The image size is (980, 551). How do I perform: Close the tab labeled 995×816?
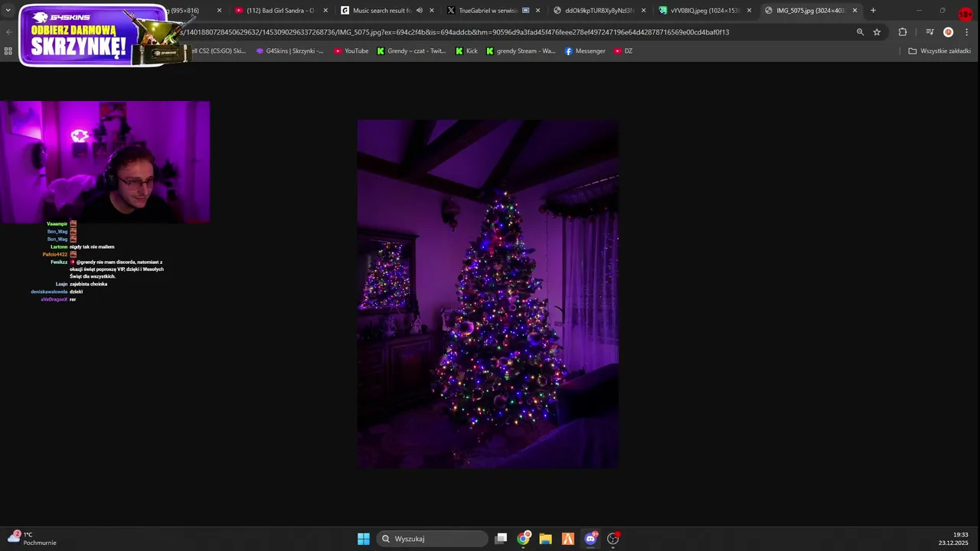point(220,11)
